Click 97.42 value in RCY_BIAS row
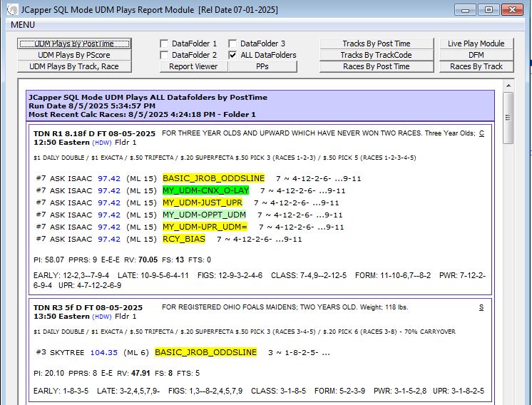 pyautogui.click(x=109, y=239)
